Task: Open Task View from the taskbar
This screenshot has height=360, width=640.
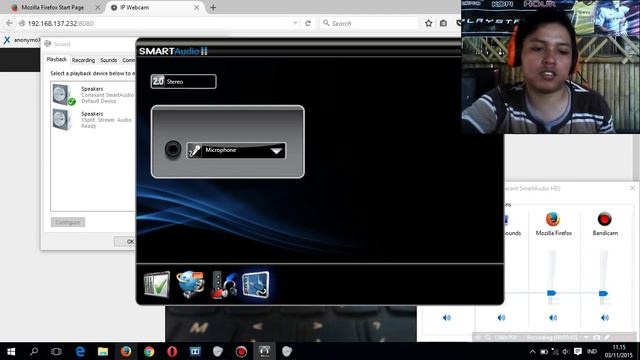Action: pos(56,351)
